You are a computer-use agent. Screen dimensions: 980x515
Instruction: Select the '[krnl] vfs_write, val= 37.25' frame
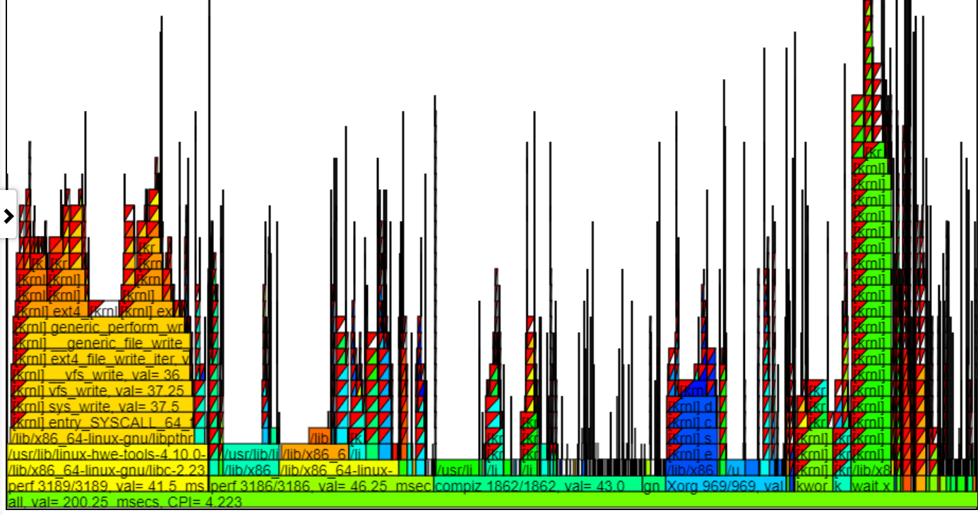coord(102,390)
